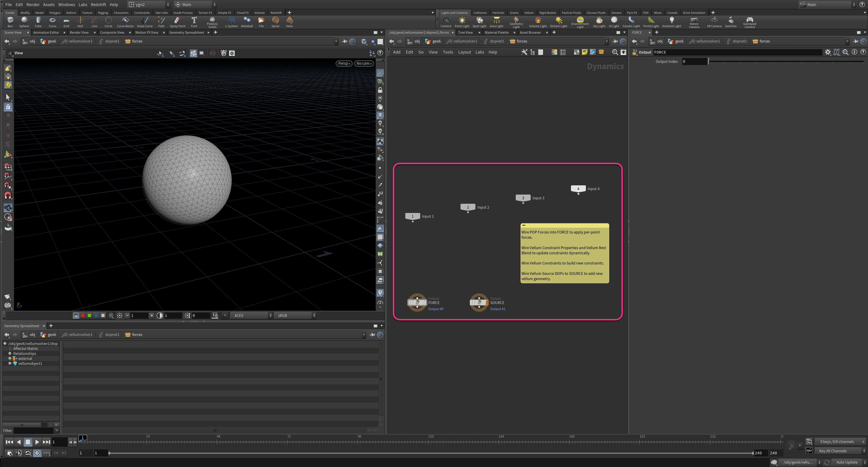Image resolution: width=868 pixels, height=467 pixels.
Task: Expand the vellumobject1 tree item
Action: point(10,363)
